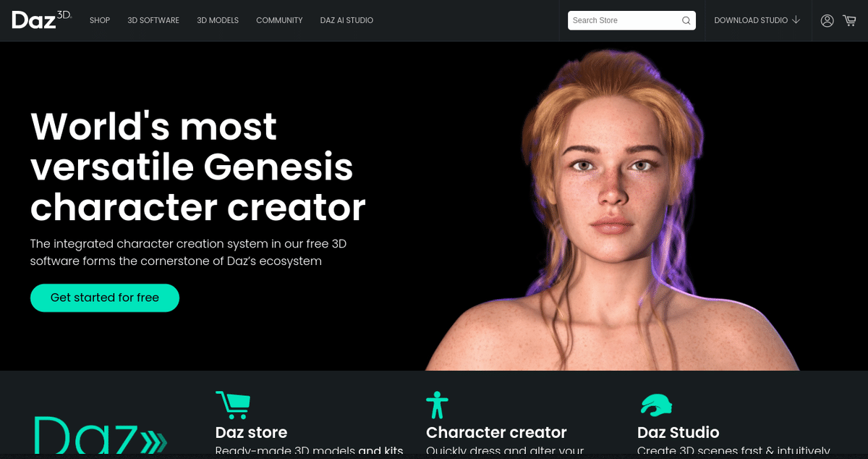Click the Daz Studio hand icon
This screenshot has width=868, height=459.
[656, 405]
